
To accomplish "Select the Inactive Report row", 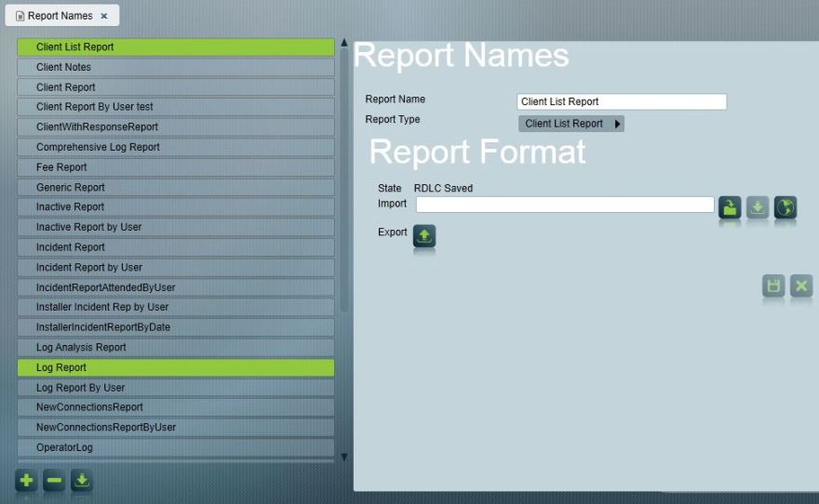I will 176,207.
